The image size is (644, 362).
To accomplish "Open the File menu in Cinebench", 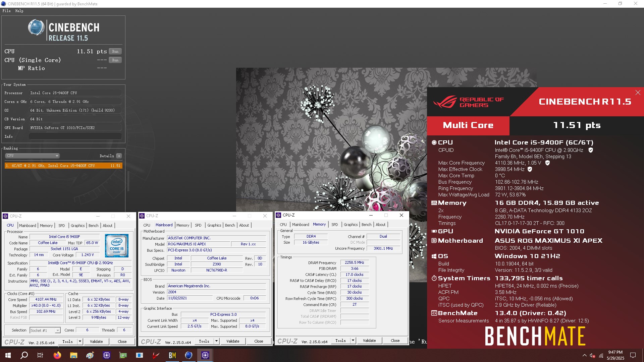I will tap(6, 11).
